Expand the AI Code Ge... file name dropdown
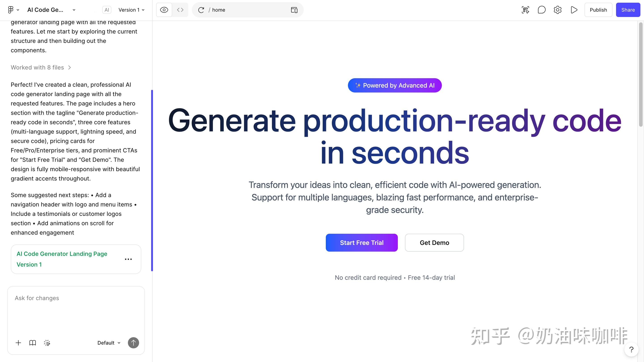This screenshot has height=362, width=644. point(74,10)
